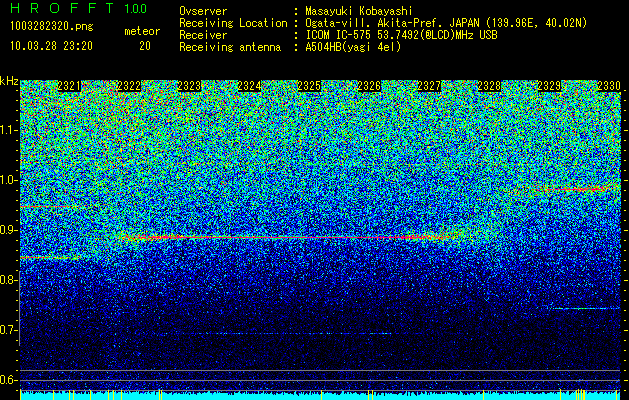Click the 'Ovserver' field label

coord(203,11)
